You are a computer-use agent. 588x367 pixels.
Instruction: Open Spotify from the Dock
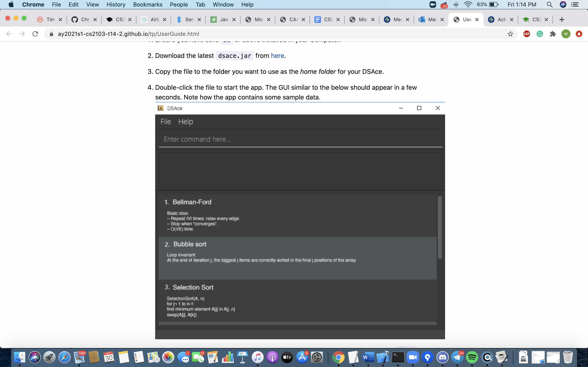pyautogui.click(x=472, y=357)
